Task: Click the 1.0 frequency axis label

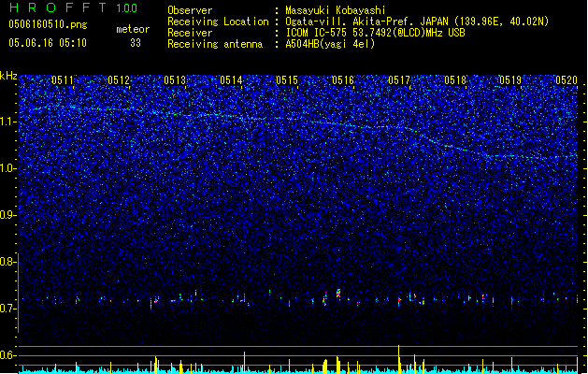Action: (7, 168)
